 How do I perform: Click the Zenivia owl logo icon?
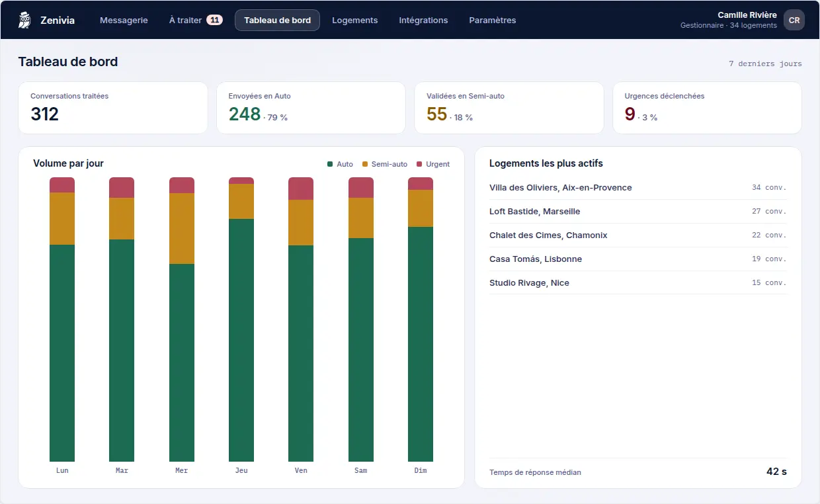pyautogui.click(x=25, y=20)
